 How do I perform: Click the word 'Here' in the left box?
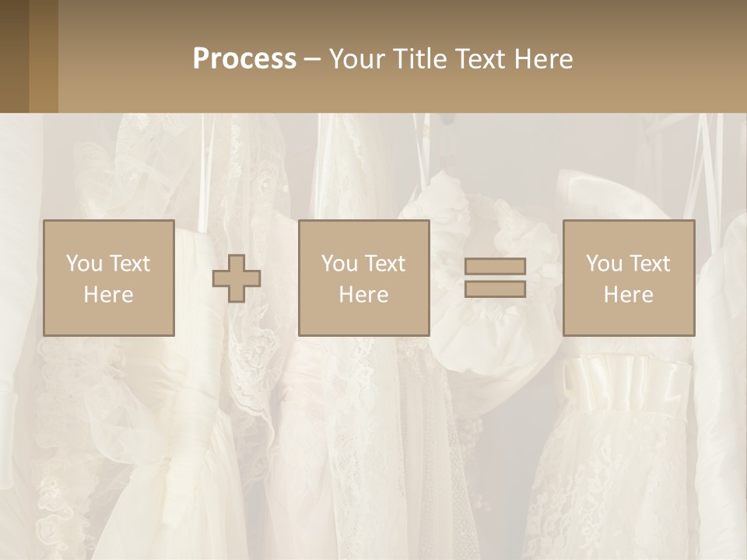point(109,295)
